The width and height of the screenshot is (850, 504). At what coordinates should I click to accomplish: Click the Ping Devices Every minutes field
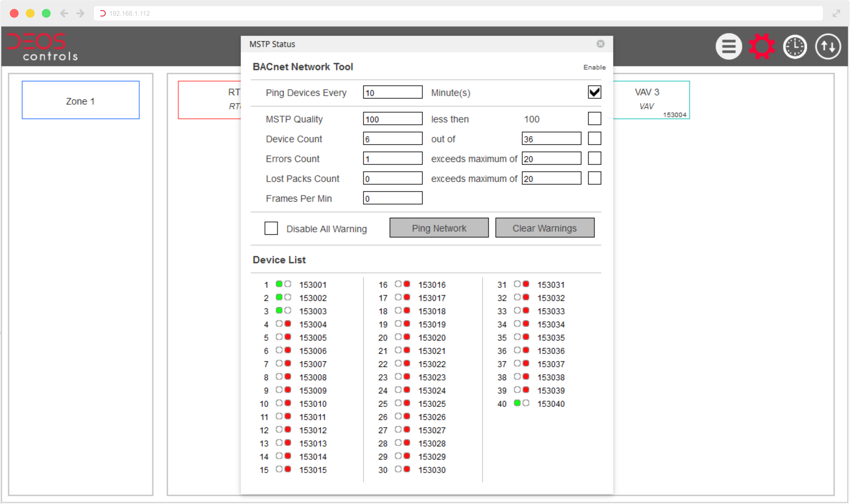tap(392, 92)
